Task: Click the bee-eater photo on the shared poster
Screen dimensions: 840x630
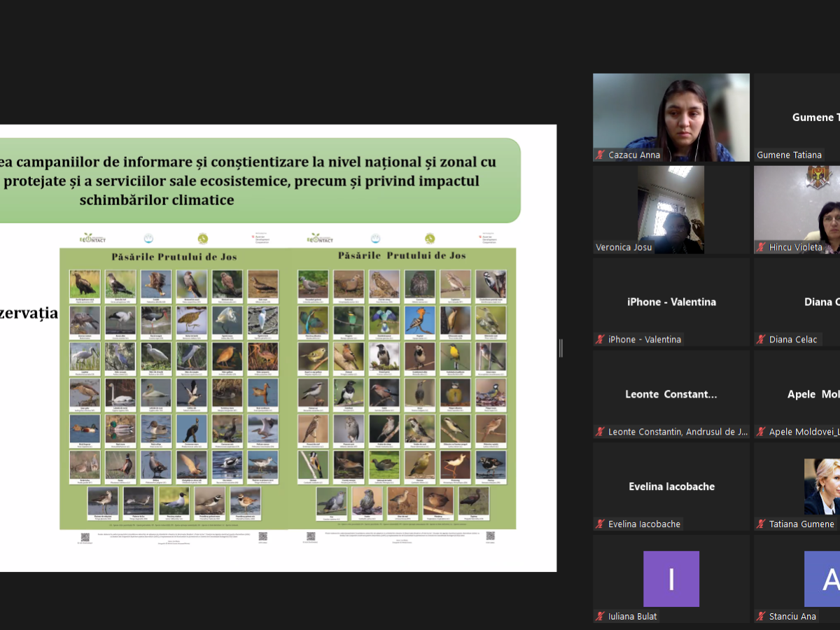Action: [349, 320]
